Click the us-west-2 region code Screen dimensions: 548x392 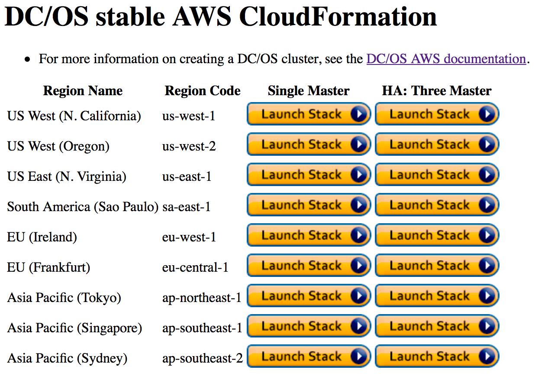189,146
